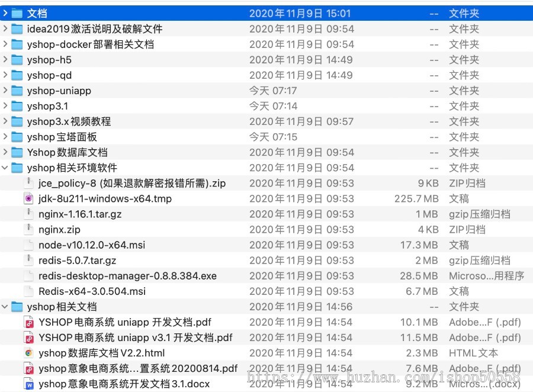Image resolution: width=533 pixels, height=392 pixels.
Task: Click the yshop3.1 folder icon
Action: 17,106
